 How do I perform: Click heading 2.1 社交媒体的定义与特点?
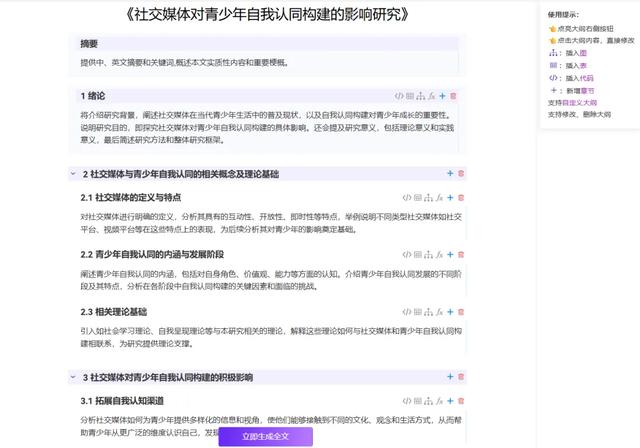[x=131, y=197]
